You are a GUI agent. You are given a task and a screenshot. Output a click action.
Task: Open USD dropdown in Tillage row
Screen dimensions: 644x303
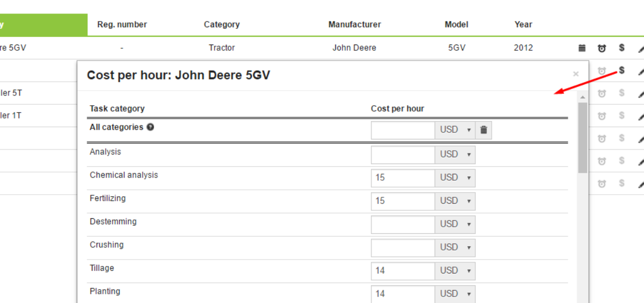click(x=455, y=271)
